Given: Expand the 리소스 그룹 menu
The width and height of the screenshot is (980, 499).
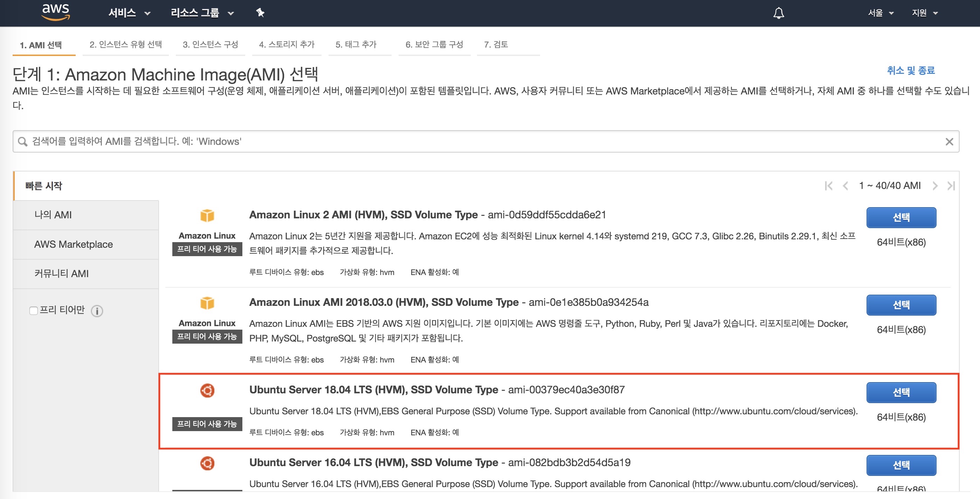Looking at the screenshot, I should click(202, 13).
